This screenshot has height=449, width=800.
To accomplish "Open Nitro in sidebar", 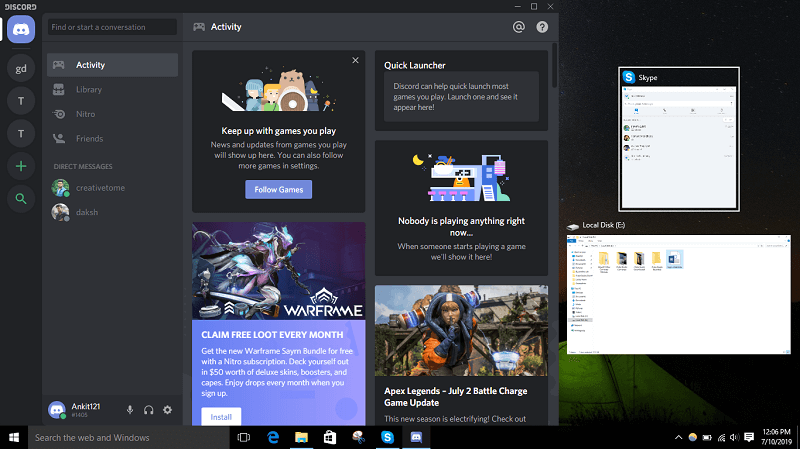I will [112, 114].
